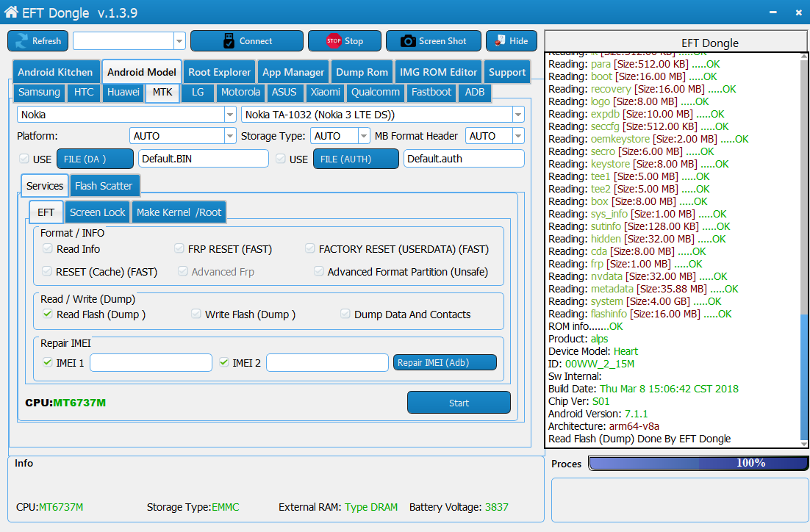Focus the IMEI 1 input field

151,362
